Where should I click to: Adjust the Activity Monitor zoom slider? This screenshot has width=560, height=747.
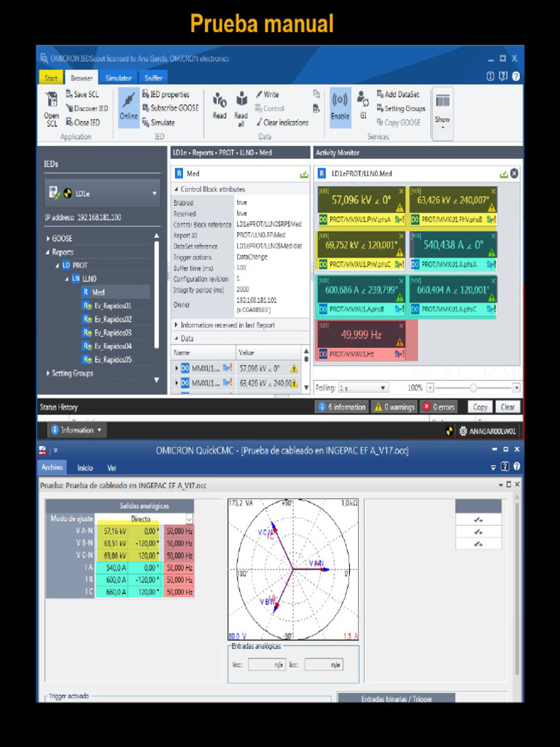(x=472, y=388)
